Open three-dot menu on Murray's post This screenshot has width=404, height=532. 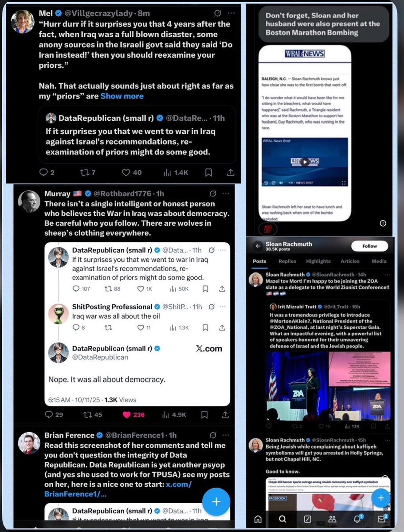point(226,193)
